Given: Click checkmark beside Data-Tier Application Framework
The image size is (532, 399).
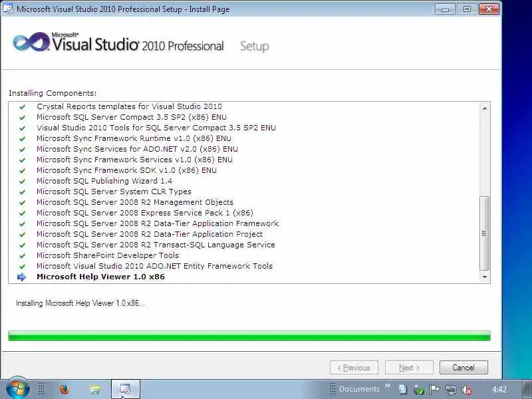Looking at the screenshot, I should click(x=22, y=223).
